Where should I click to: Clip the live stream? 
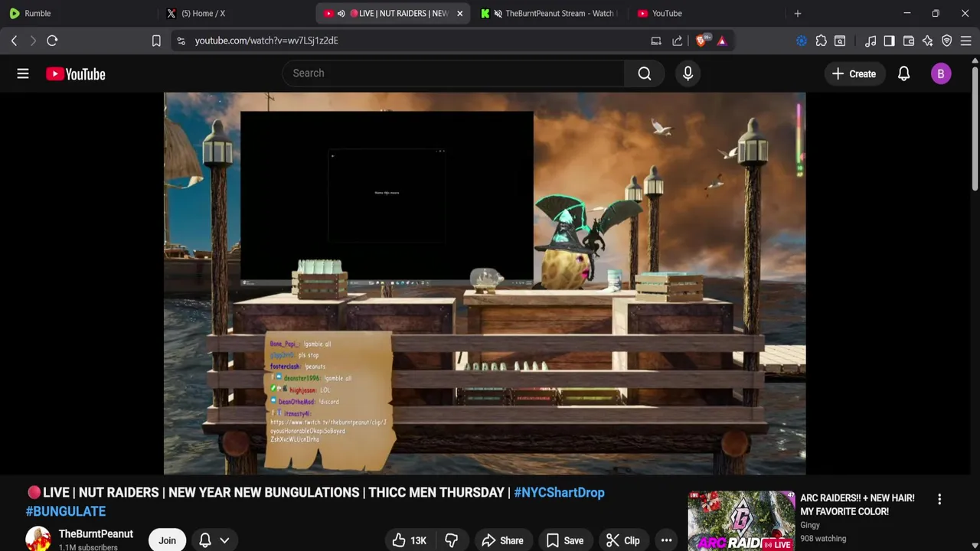coord(623,540)
